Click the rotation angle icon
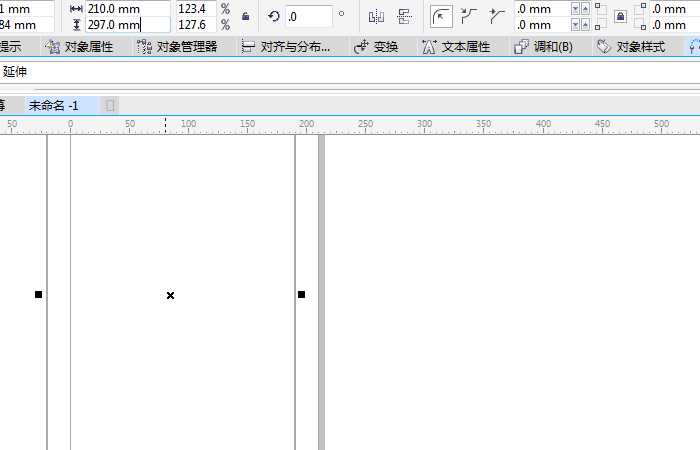 point(274,16)
